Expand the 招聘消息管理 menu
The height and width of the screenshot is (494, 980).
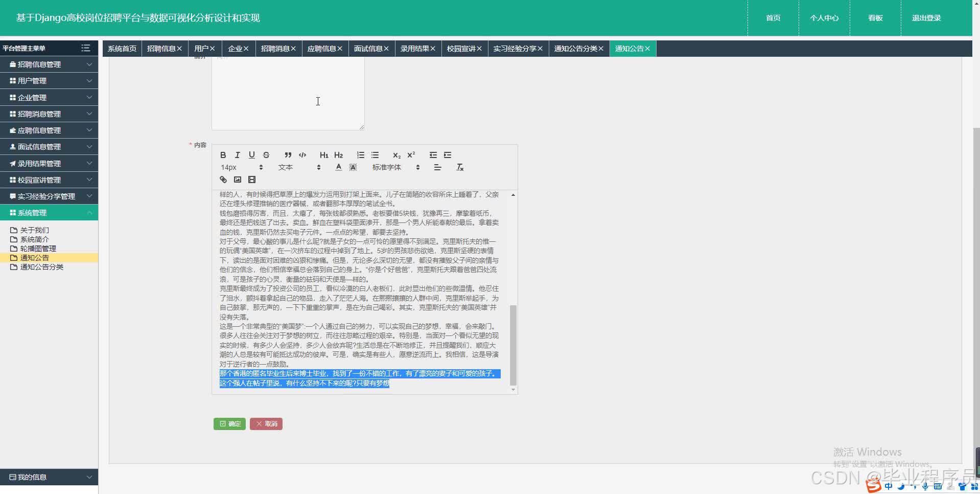49,114
